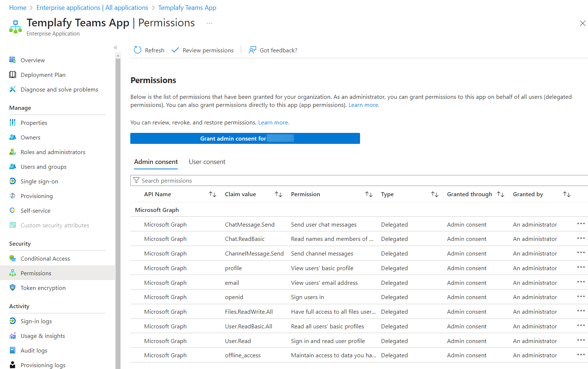588x369 pixels.
Task: Select the profile claim value cell
Action: [x=233, y=268]
